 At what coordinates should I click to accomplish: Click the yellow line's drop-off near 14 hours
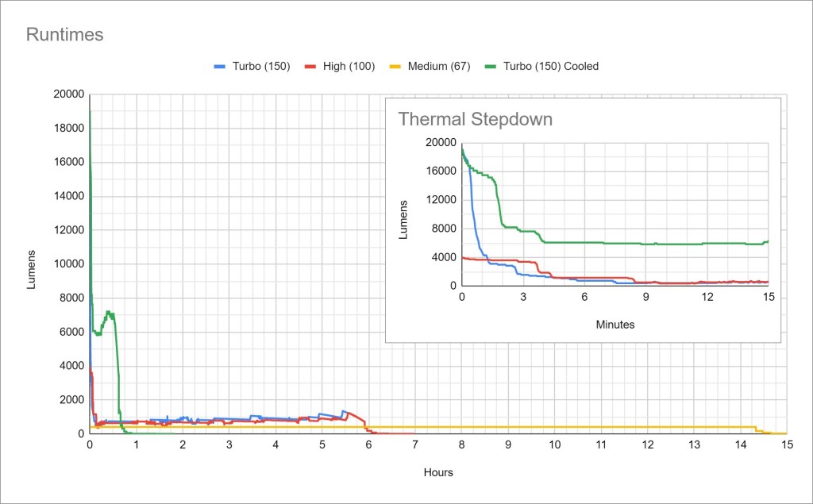coord(756,429)
